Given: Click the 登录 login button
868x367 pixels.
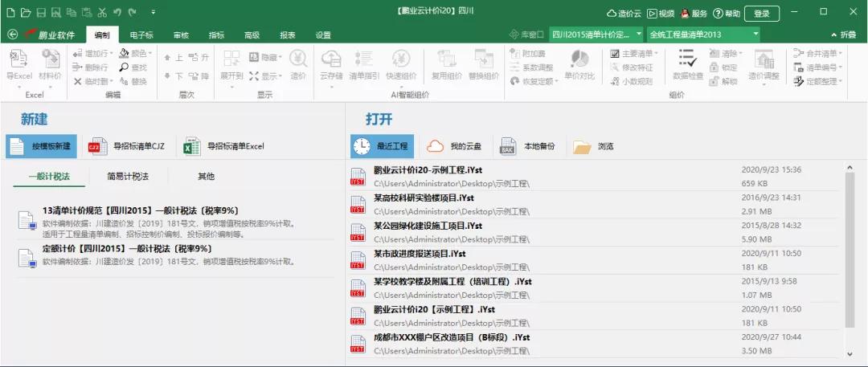Looking at the screenshot, I should click(761, 13).
